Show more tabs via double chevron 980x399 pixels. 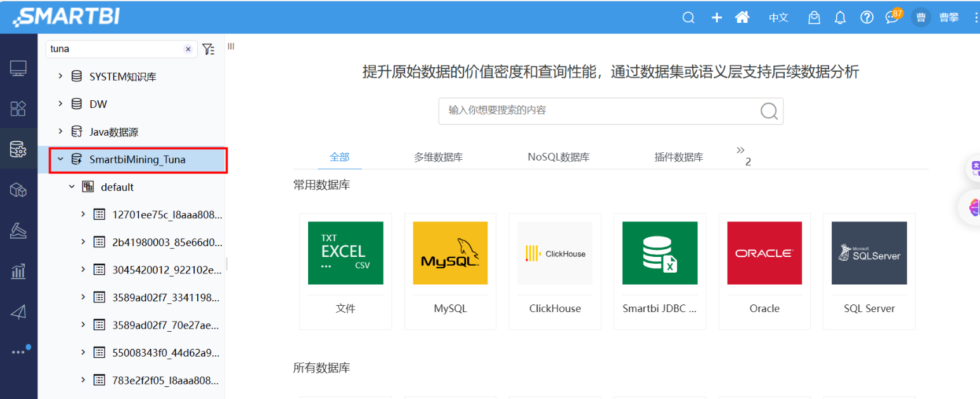point(740,150)
